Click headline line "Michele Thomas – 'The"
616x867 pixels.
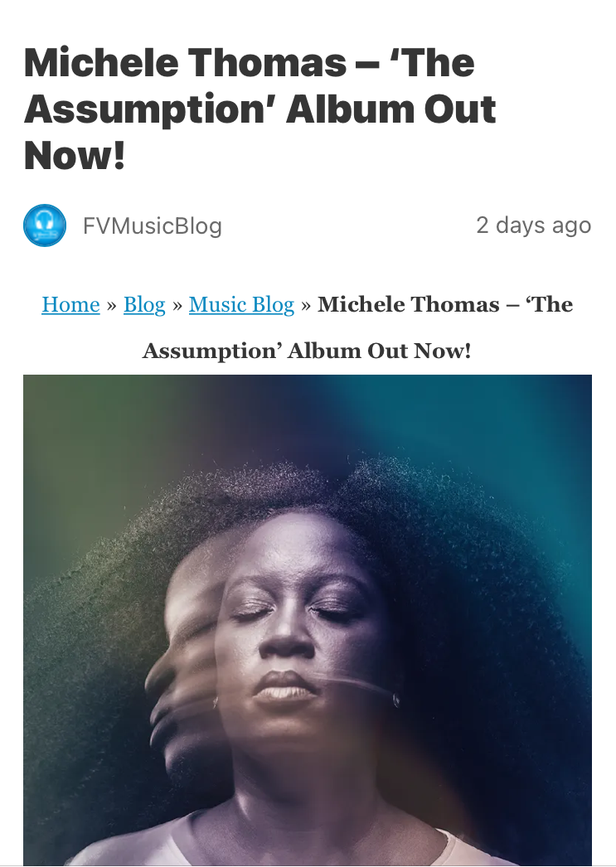tap(250, 62)
